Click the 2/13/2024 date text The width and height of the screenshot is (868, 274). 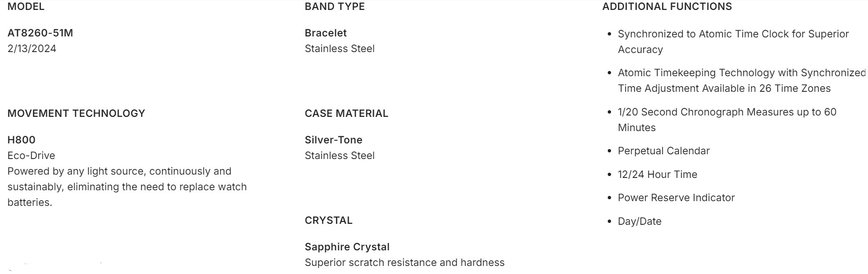(32, 49)
